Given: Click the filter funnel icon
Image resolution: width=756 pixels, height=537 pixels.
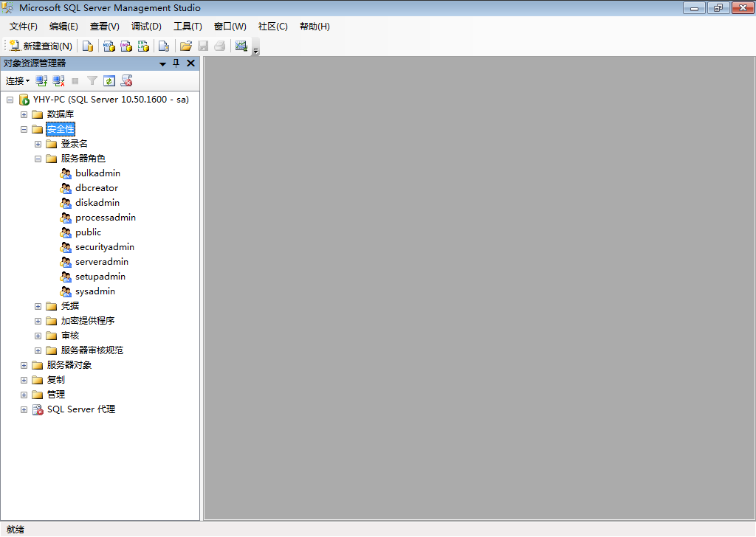Looking at the screenshot, I should [92, 81].
